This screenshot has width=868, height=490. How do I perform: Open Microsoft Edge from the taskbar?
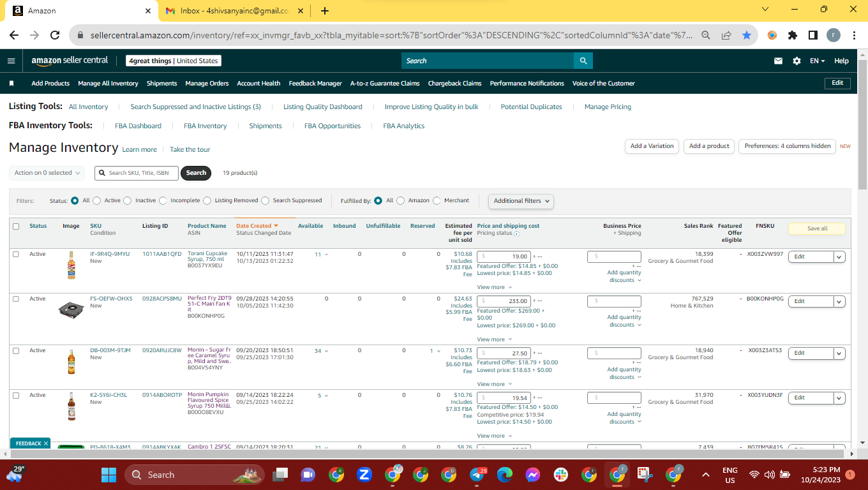point(505,475)
